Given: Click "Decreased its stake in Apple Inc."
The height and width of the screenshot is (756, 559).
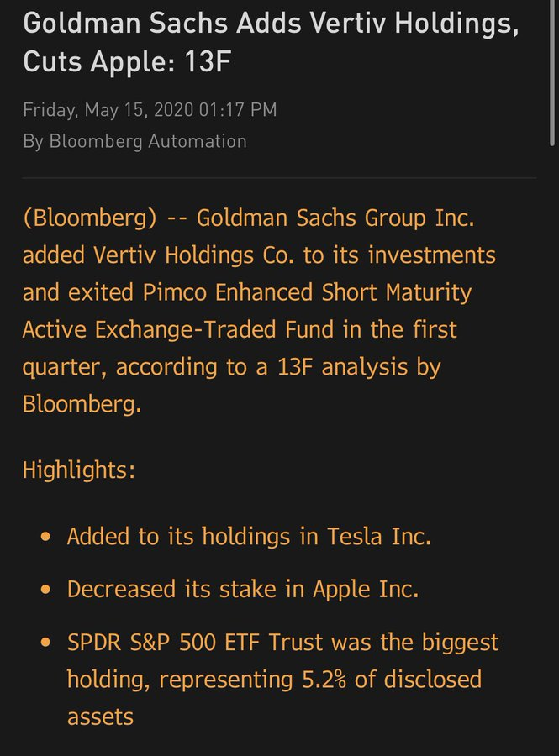Looking at the screenshot, I should [243, 590].
